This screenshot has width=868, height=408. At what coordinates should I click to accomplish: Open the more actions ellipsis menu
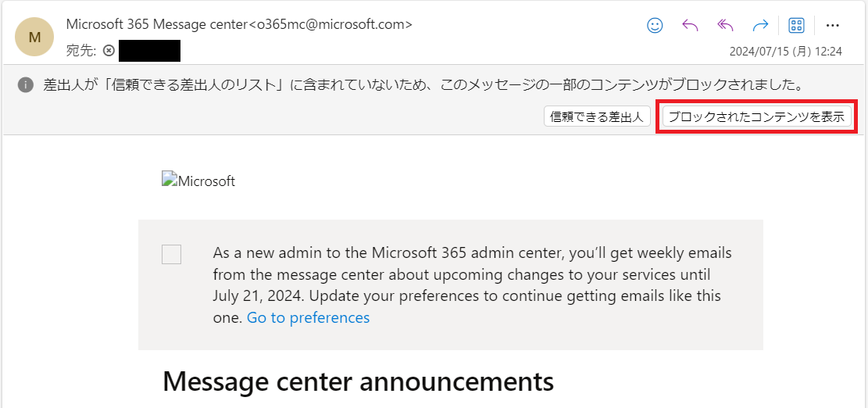pos(833,25)
